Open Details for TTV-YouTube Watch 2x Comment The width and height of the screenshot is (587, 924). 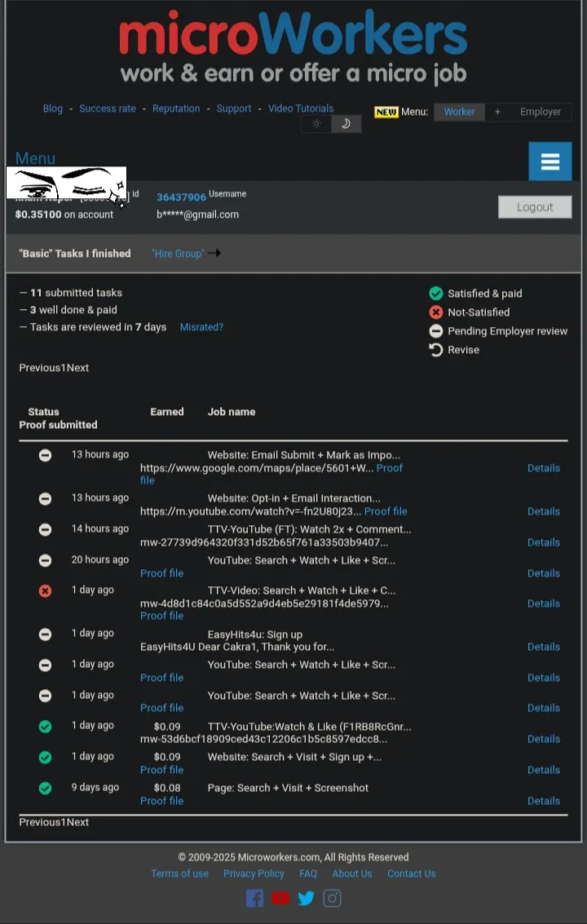pos(544,542)
